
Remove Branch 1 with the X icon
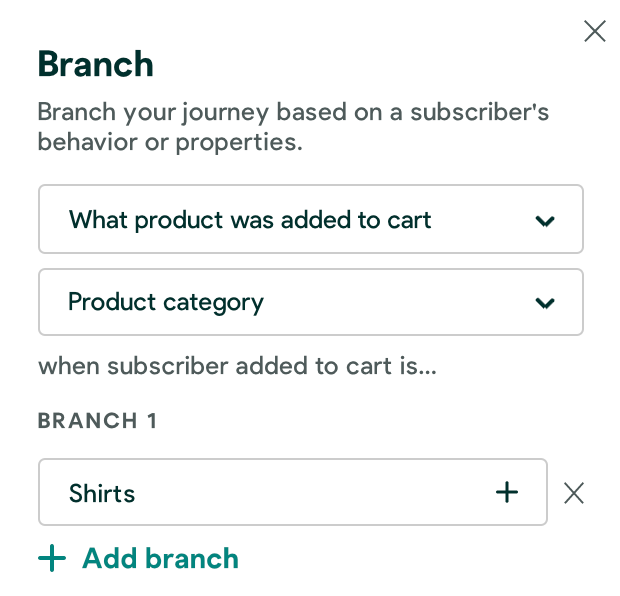[x=574, y=492]
